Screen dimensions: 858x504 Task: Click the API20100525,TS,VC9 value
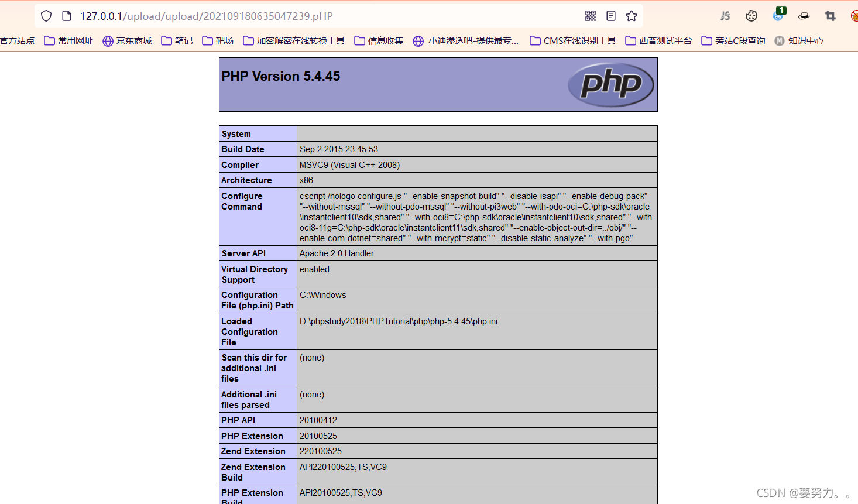tap(341, 493)
